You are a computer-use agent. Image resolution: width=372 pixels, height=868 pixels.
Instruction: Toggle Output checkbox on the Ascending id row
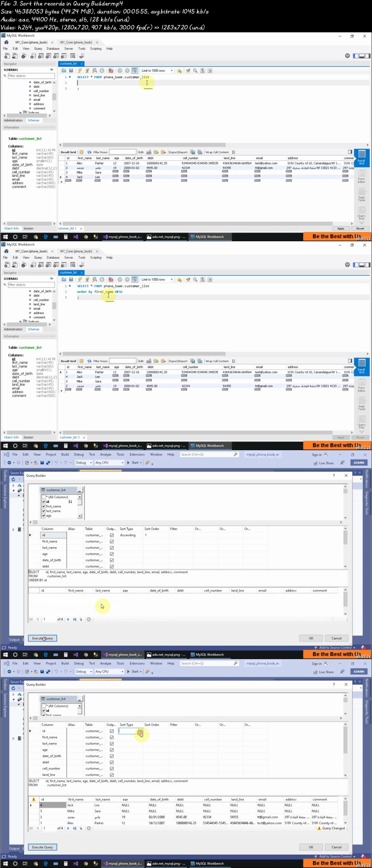[112, 535]
